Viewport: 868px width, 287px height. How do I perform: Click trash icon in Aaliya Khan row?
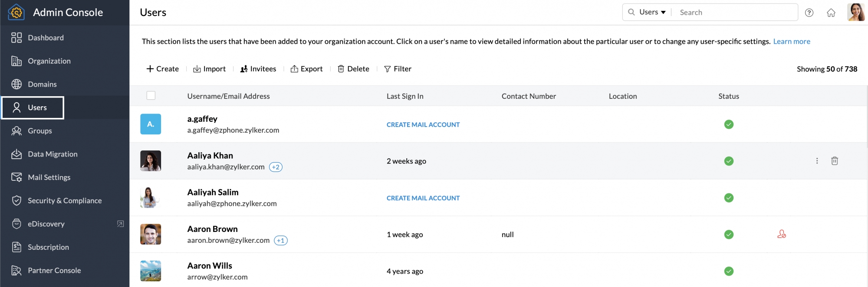pyautogui.click(x=834, y=161)
